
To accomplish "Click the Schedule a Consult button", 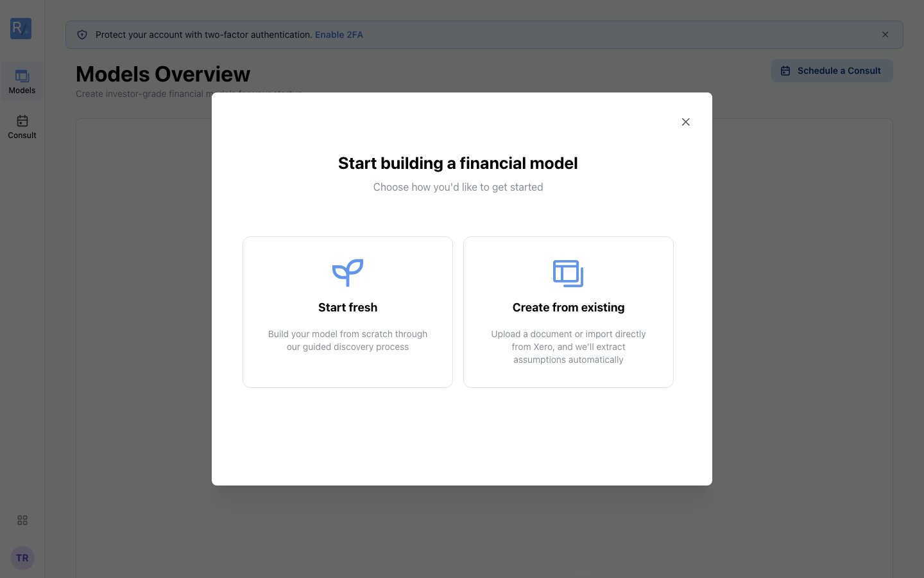I will click(x=832, y=71).
